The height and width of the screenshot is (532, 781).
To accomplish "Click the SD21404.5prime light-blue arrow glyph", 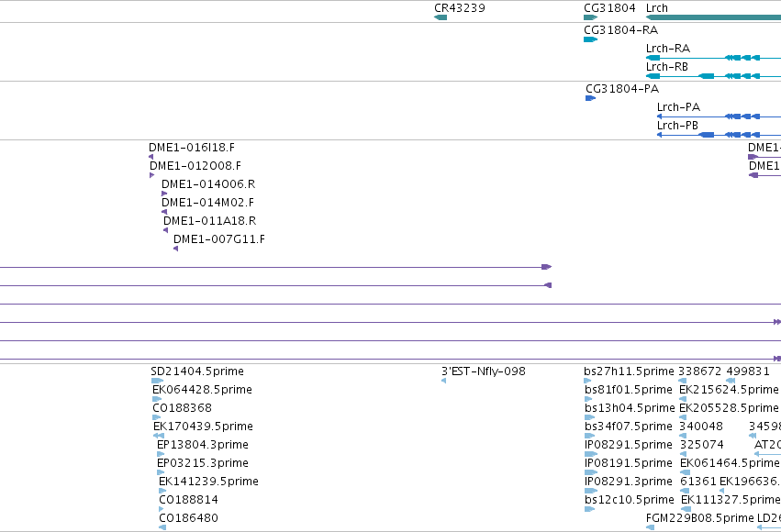I will tap(157, 381).
